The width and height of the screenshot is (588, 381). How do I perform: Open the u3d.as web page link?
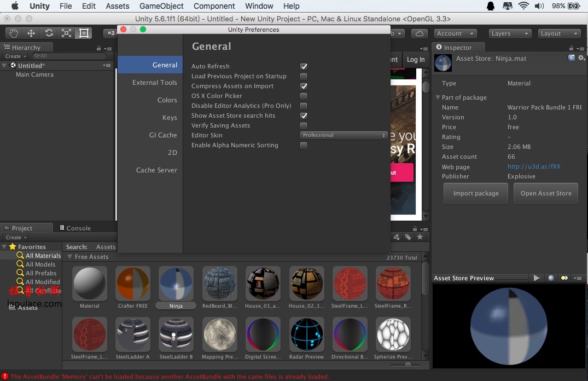click(x=533, y=166)
